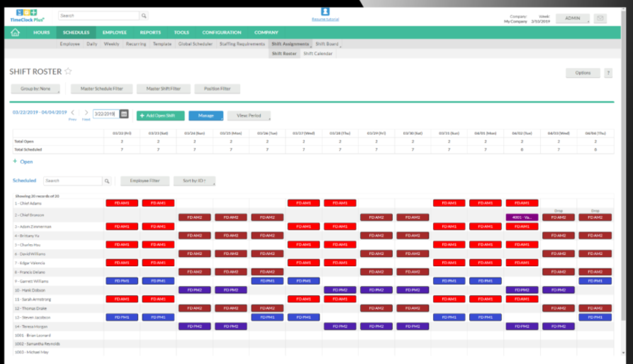The height and width of the screenshot is (364, 633).
Task: Open the Sort by: ID dropdown
Action: coord(194,181)
